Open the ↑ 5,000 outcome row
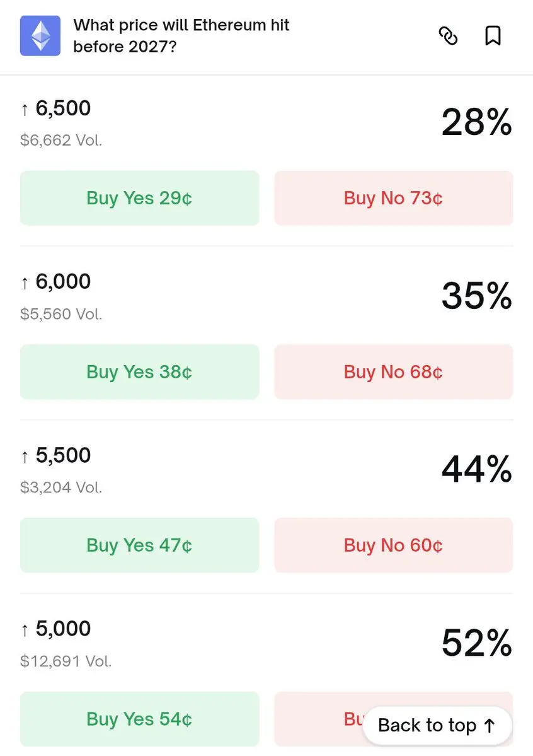Screen dimensions: 533x756 point(63,629)
